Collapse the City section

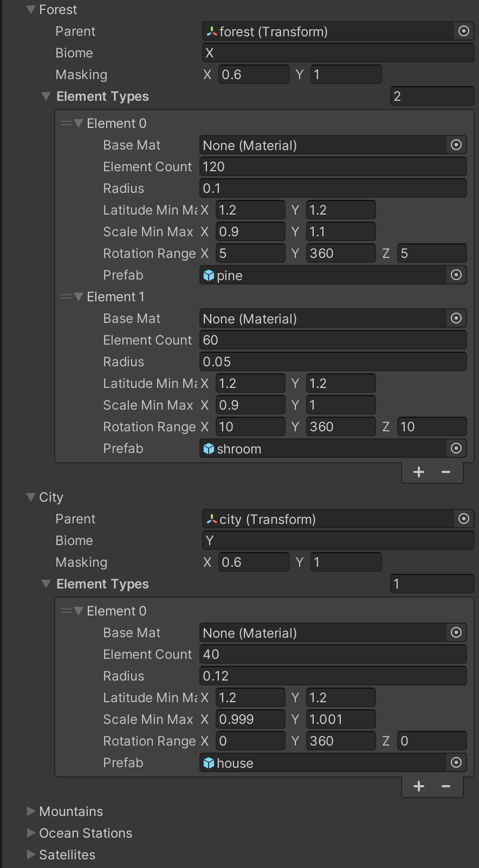[x=31, y=497]
